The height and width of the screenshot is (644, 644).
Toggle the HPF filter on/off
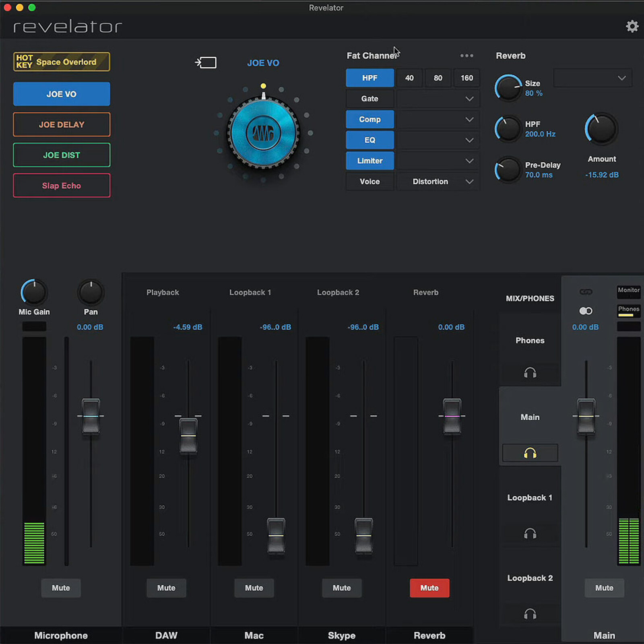point(369,78)
